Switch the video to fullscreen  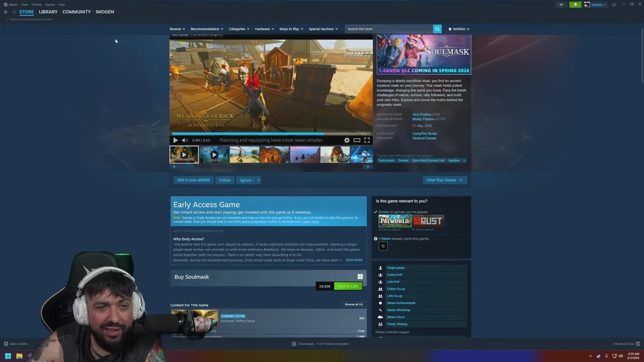[367, 140]
